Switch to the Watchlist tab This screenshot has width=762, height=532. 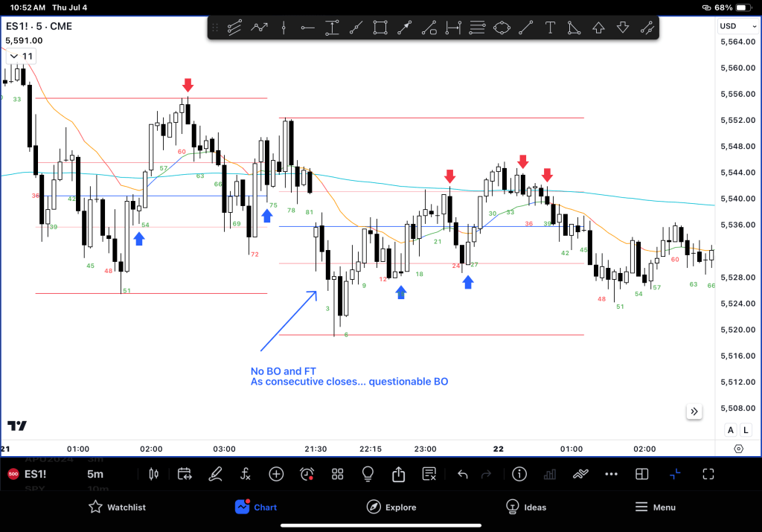[117, 507]
